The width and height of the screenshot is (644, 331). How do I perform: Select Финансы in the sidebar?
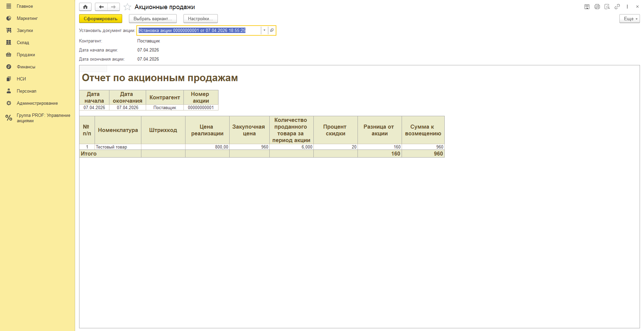point(26,67)
